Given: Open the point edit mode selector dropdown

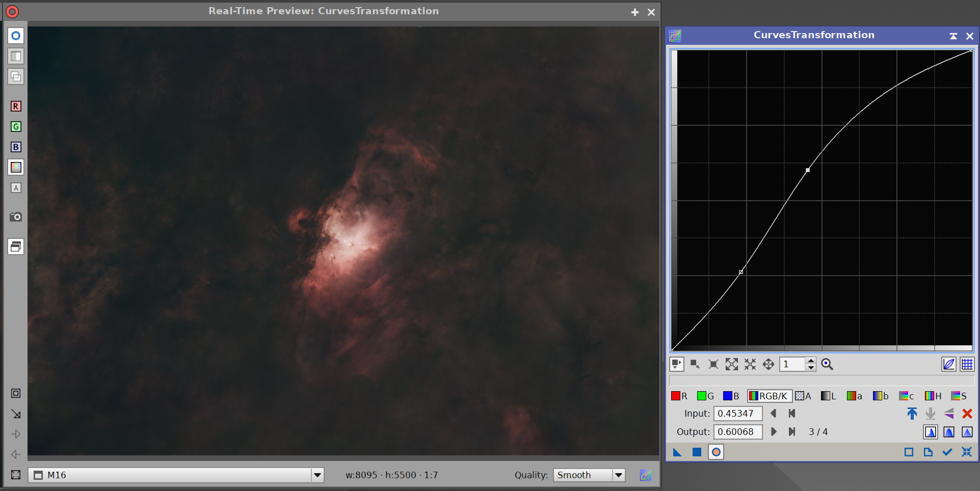Looking at the screenshot, I should click(x=677, y=364).
